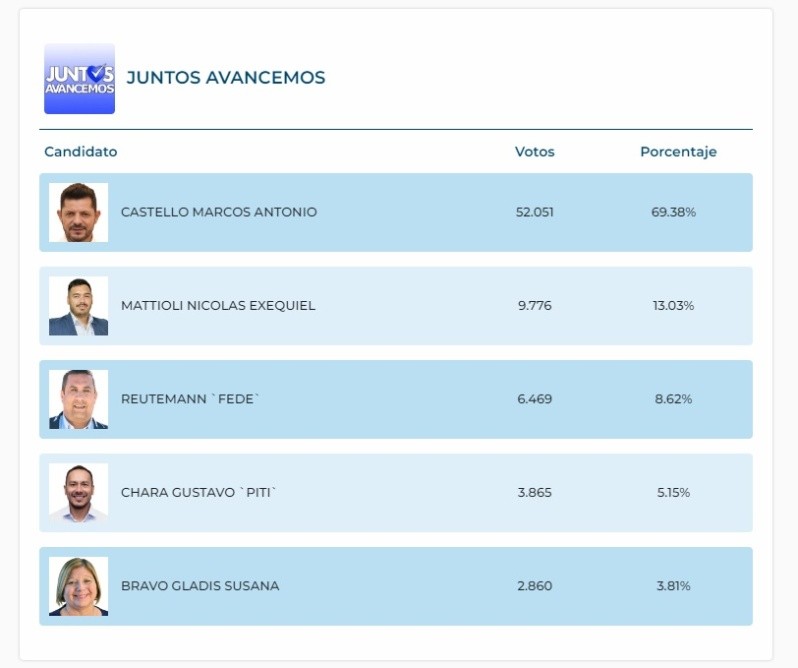Click the Juntos Avancemos party logo
Image resolution: width=798 pixels, height=668 pixels.
(79, 78)
